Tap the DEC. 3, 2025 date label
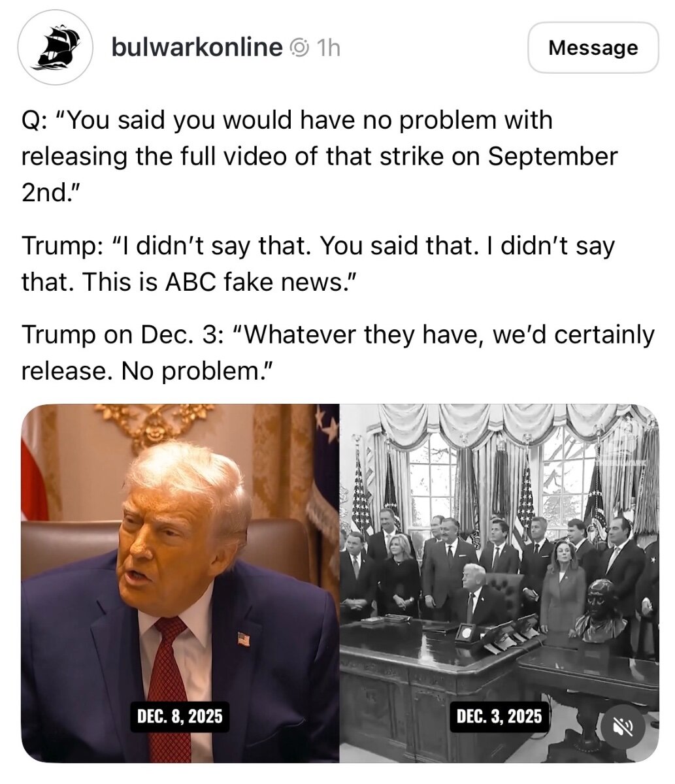Image resolution: width=675 pixels, height=784 pixels. pos(499,716)
